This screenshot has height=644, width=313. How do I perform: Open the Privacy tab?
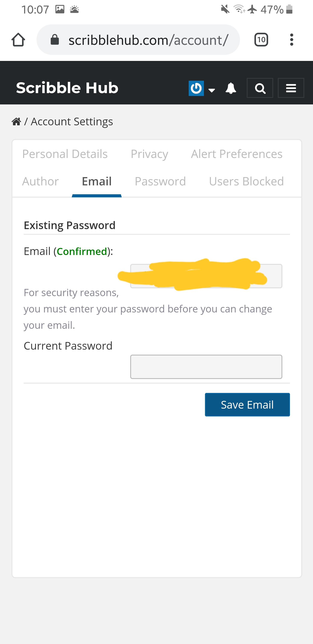[x=149, y=154]
